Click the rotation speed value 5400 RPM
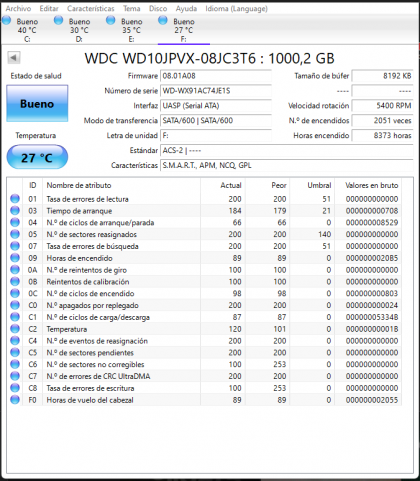420x481 pixels. 383,106
